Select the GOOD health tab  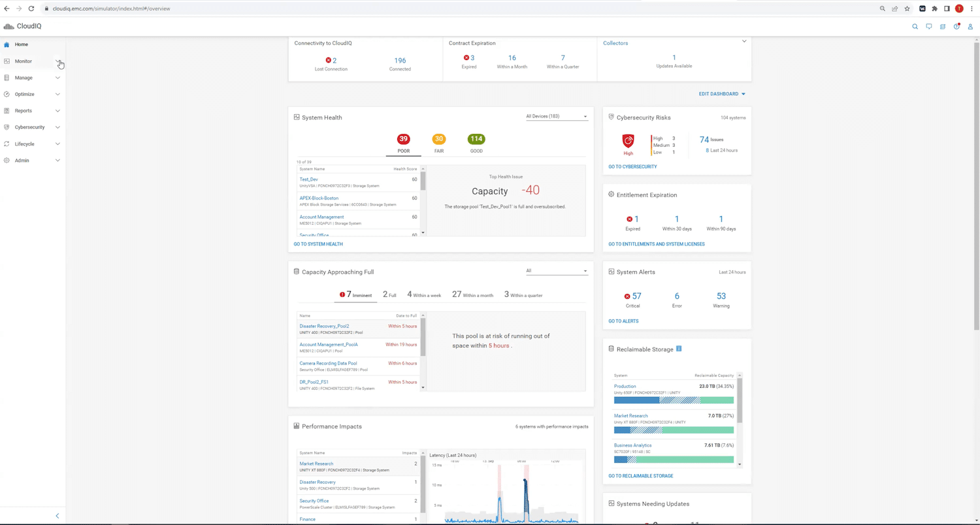[476, 144]
